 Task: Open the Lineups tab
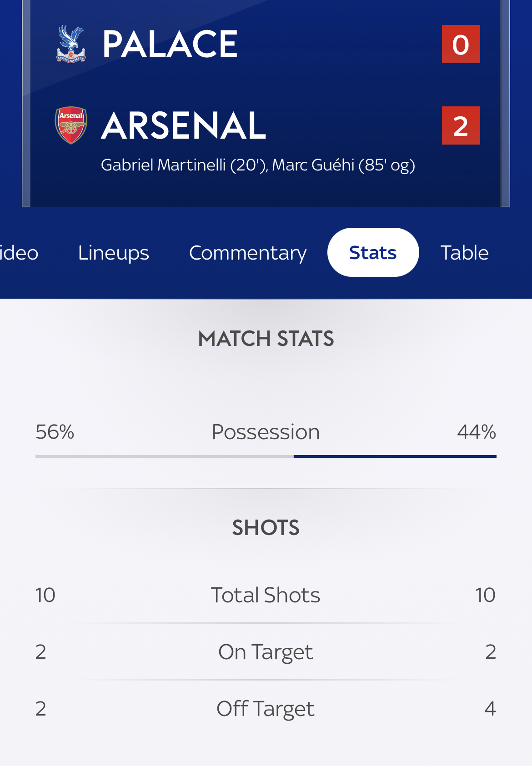click(114, 252)
